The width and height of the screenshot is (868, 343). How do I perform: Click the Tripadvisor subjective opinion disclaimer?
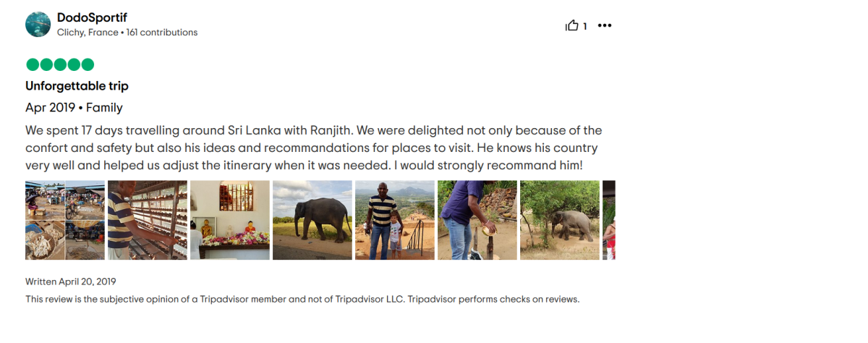click(302, 299)
